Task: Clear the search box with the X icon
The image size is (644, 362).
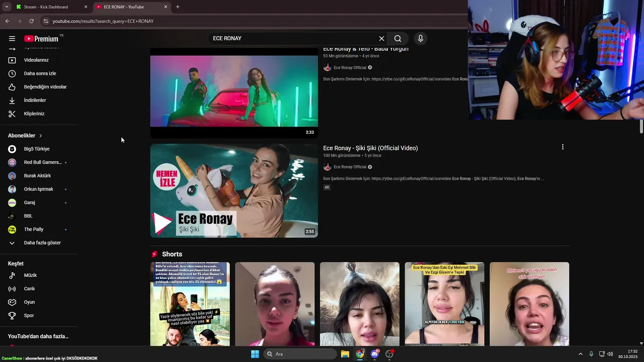Action: pos(381,39)
